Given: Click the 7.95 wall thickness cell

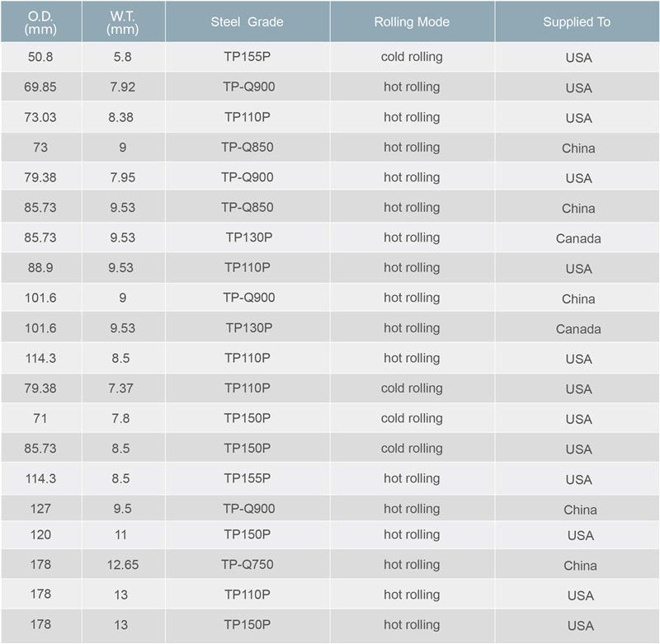Looking at the screenshot, I should coord(123,177).
